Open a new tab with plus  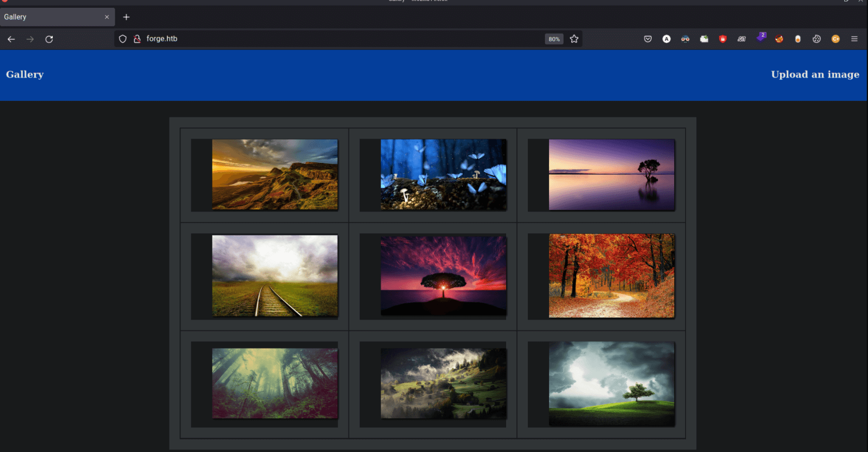pos(126,17)
